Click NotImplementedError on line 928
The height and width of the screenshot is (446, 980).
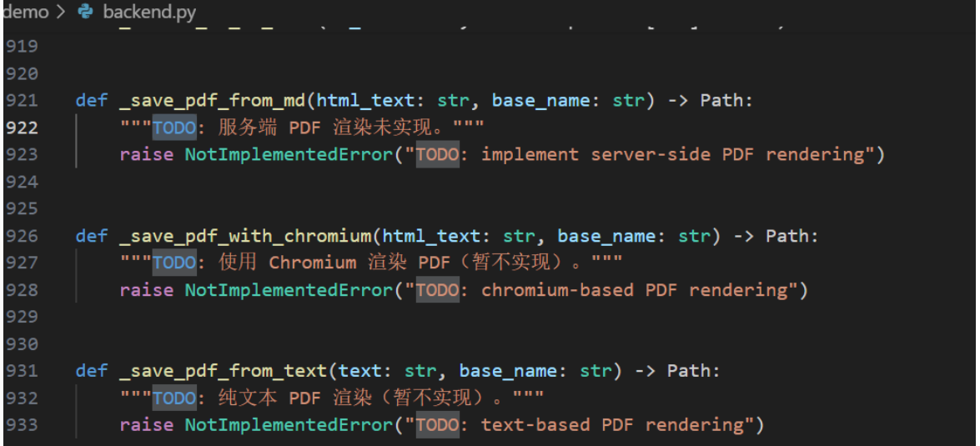click(289, 290)
